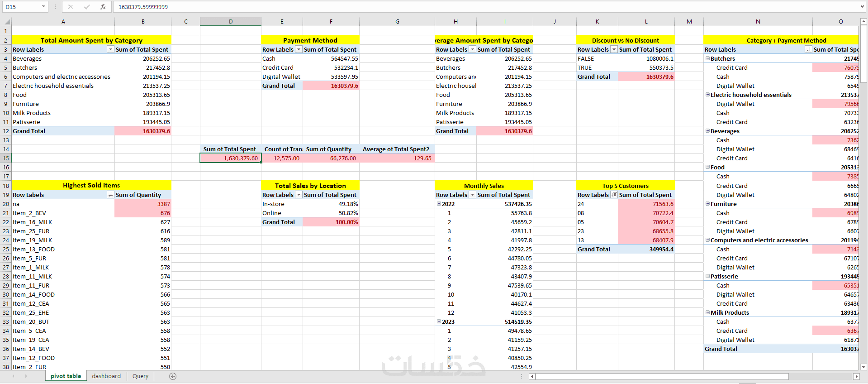
Task: Collapse the Patisserie group in column N
Action: pos(707,276)
